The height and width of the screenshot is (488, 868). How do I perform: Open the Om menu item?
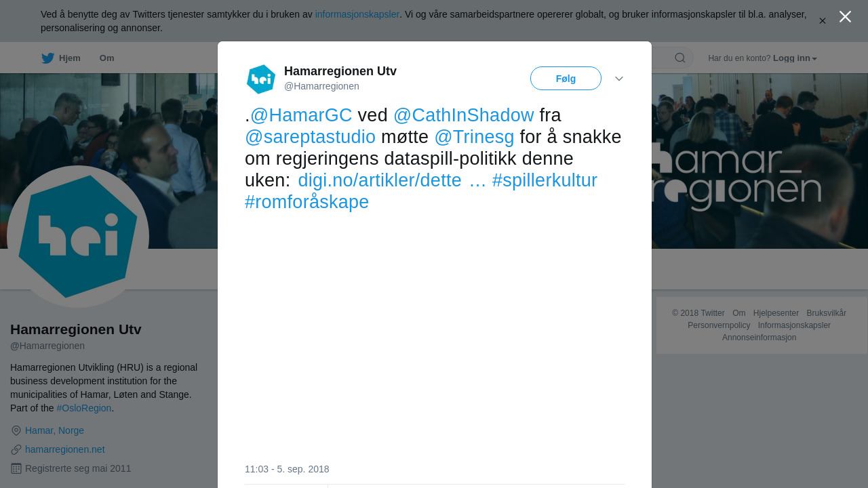pyautogui.click(x=106, y=58)
